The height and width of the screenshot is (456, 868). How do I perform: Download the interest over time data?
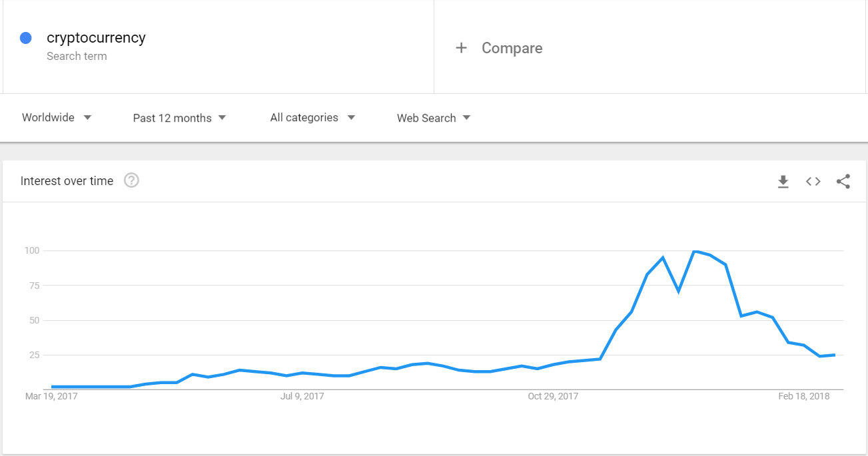click(x=783, y=181)
